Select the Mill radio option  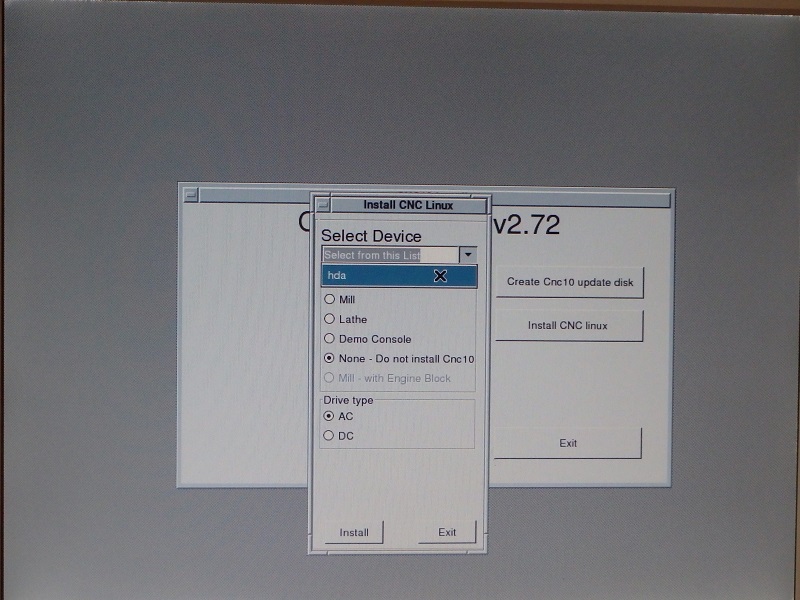340,299
